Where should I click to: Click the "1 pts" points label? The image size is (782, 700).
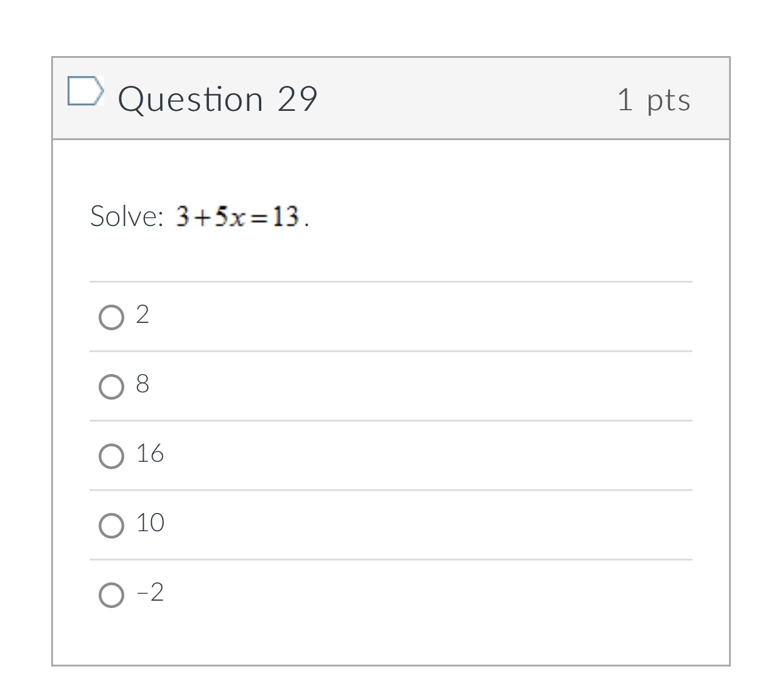coord(653,100)
